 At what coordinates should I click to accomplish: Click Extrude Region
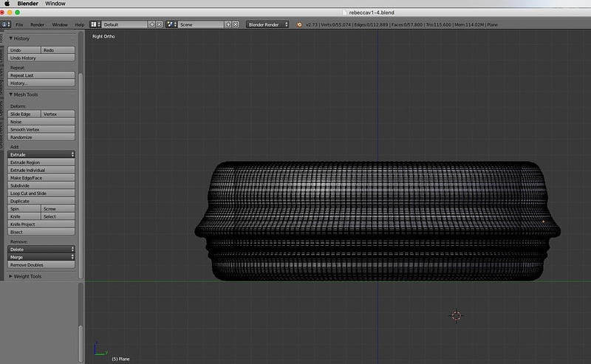tap(41, 162)
